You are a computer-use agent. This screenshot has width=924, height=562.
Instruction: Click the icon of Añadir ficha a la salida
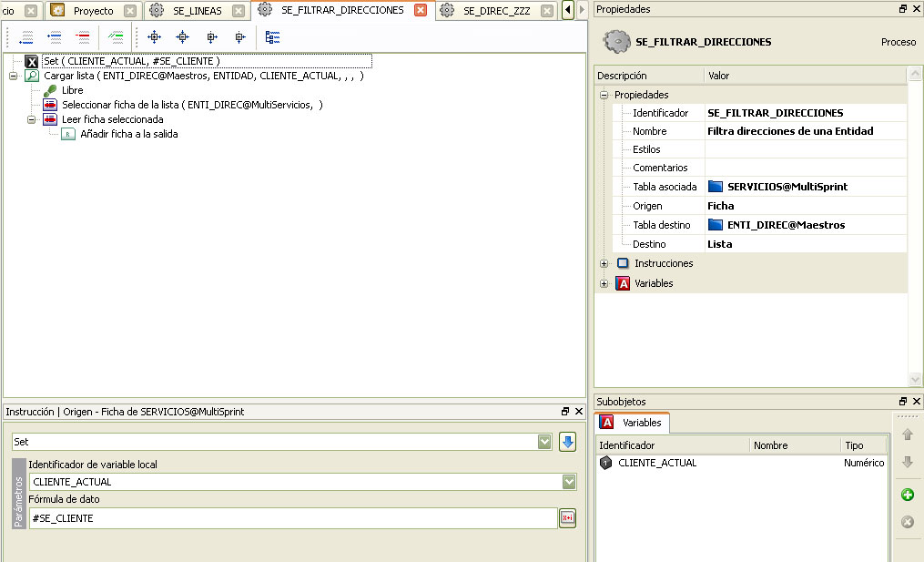click(68, 134)
